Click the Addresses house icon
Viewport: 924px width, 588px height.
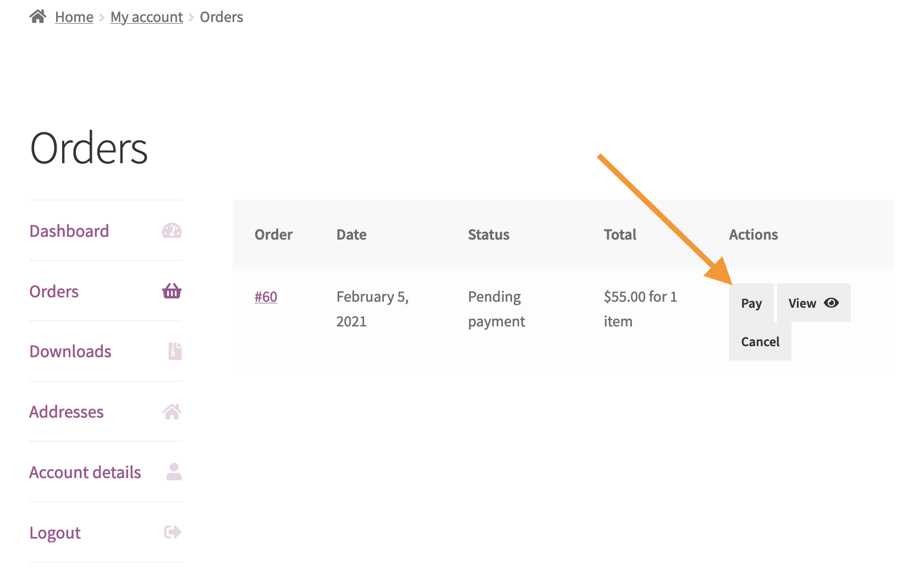[x=173, y=412]
